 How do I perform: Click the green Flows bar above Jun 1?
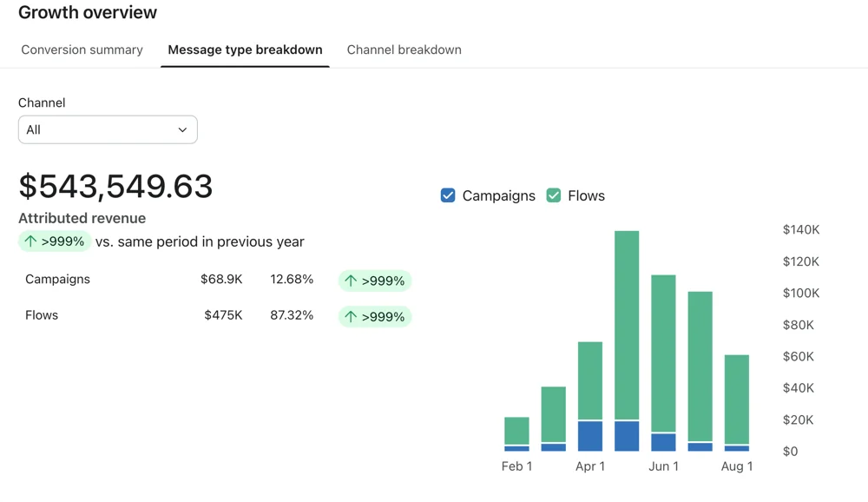coord(663,353)
